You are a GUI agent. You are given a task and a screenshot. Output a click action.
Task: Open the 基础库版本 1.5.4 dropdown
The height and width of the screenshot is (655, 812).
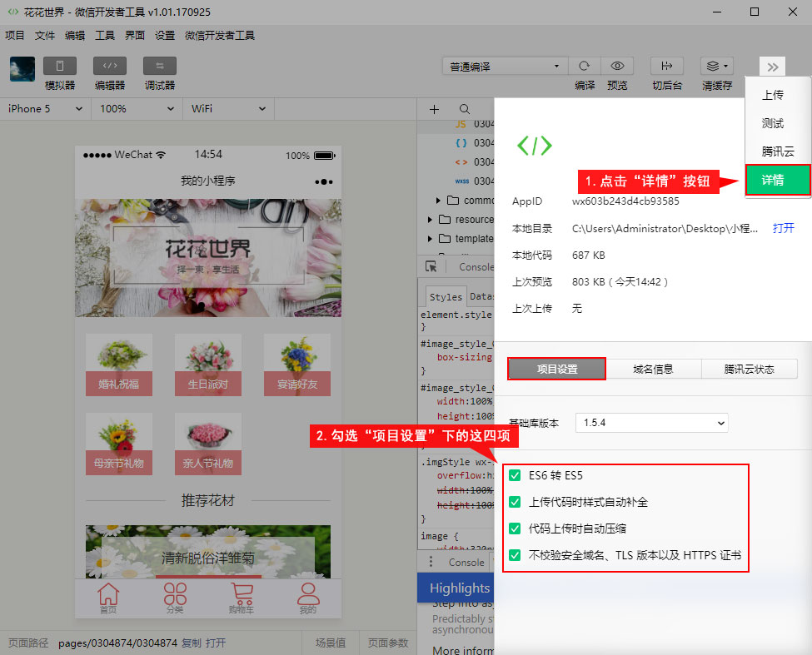[x=651, y=423]
